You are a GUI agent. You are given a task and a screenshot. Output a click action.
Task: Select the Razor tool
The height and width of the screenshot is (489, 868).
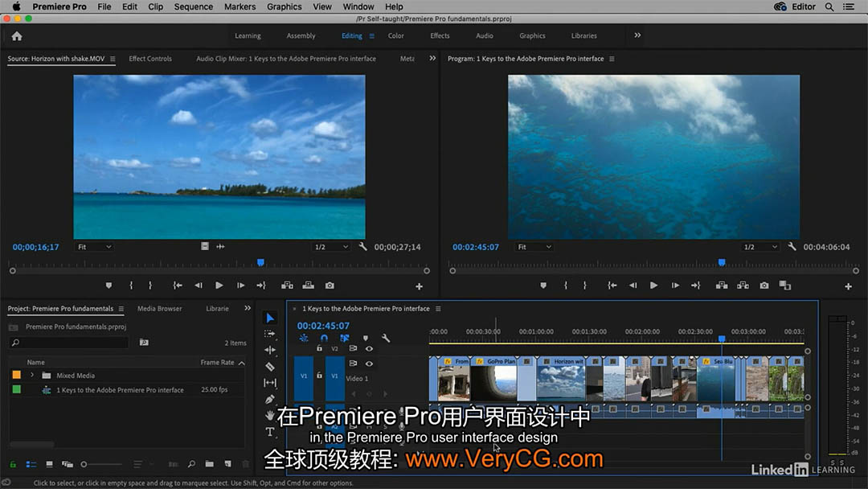[270, 367]
